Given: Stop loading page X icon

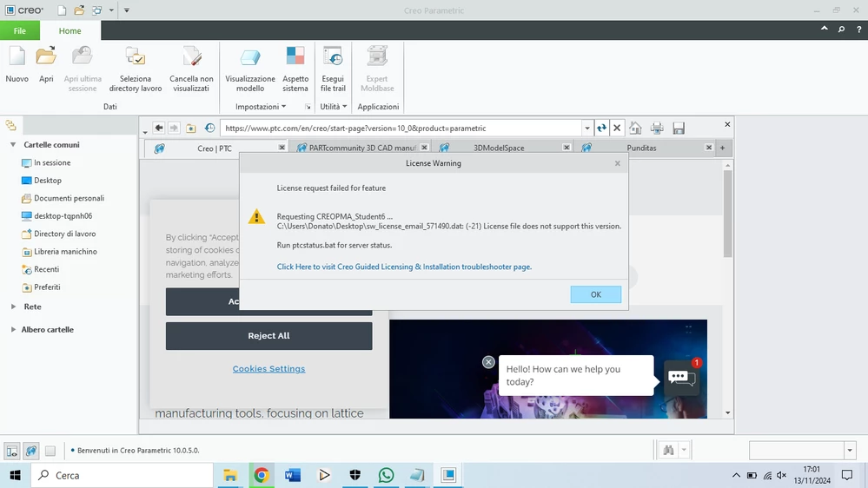Looking at the screenshot, I should [617, 128].
